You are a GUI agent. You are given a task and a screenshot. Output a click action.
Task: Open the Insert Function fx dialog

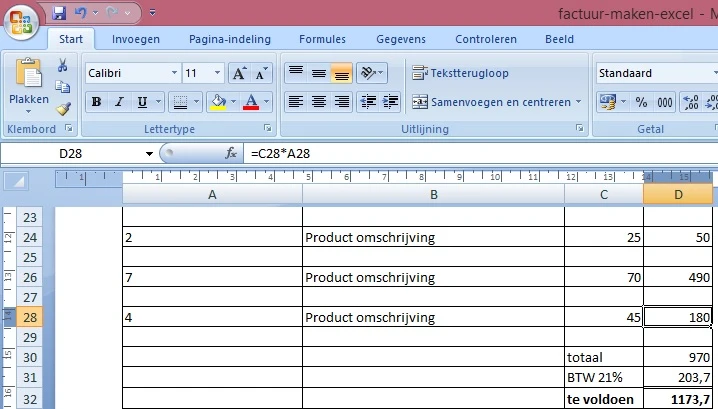tap(231, 153)
